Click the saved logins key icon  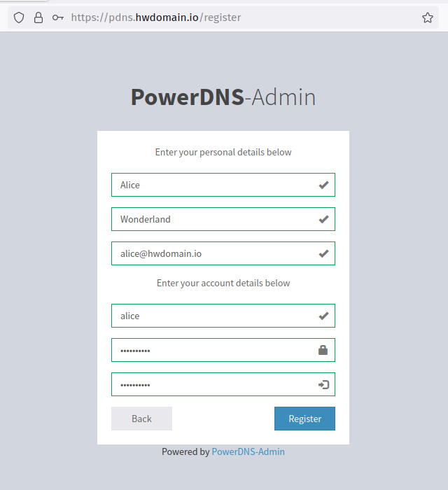click(x=58, y=17)
